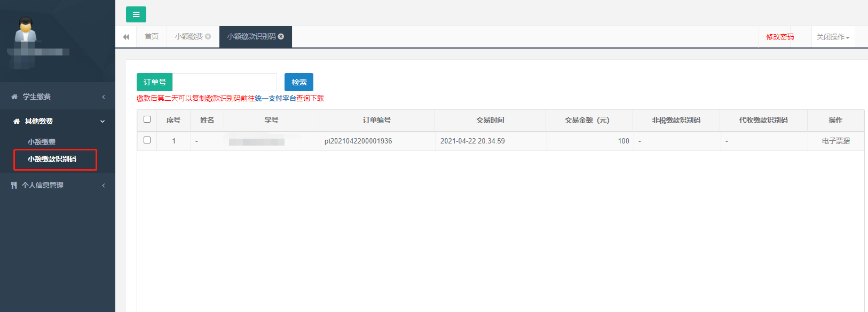Screen dimensions: 868x312
Task: Click the green hamburger menu toggle button
Action: point(136,14)
